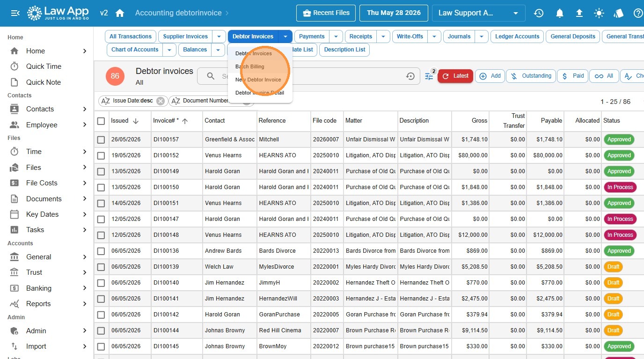Click the search magnifier icon

tap(211, 76)
